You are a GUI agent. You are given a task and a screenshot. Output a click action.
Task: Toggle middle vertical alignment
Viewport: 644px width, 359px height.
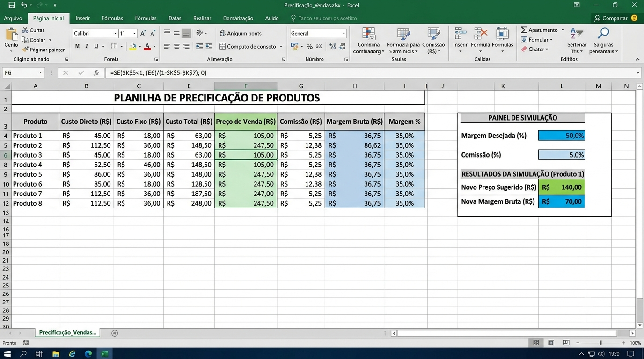pos(176,33)
